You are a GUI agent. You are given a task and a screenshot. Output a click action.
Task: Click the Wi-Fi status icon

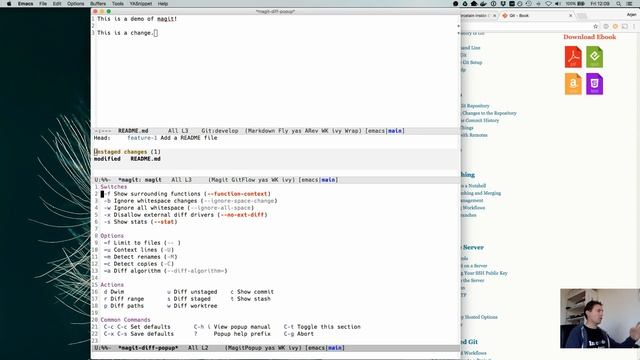[x=548, y=4]
